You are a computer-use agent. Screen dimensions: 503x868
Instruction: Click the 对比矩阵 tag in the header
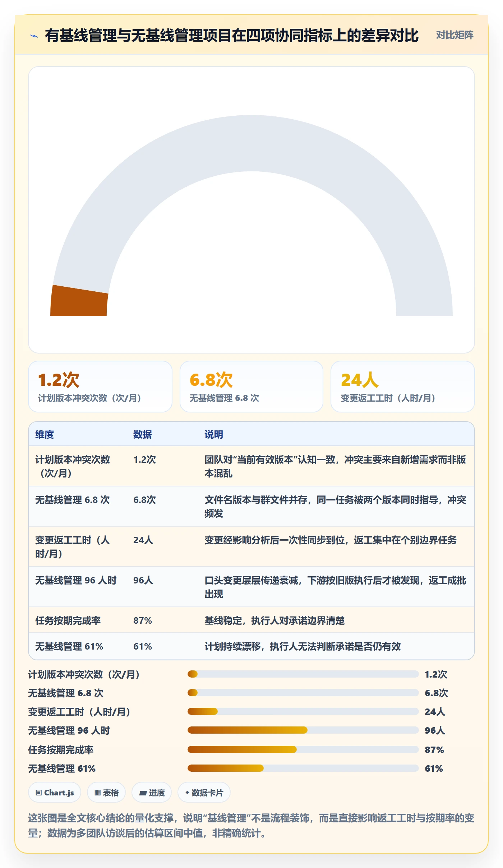tap(454, 35)
